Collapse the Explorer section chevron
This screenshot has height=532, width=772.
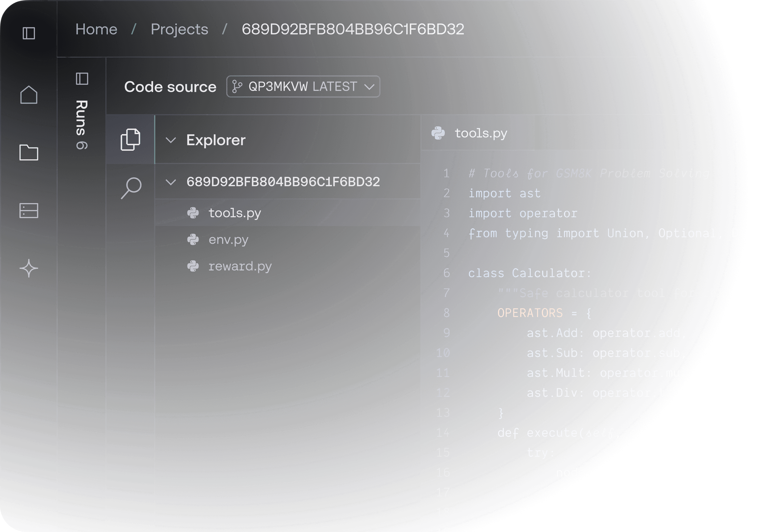(171, 140)
